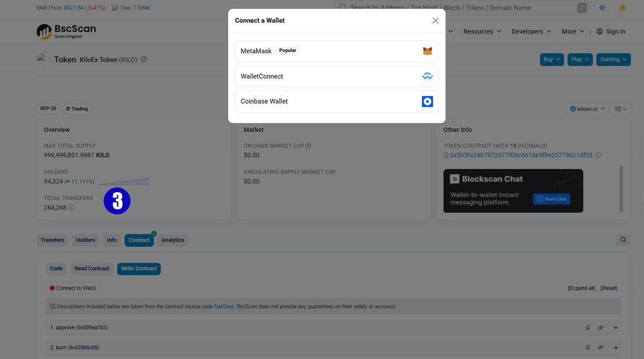644x359 pixels.
Task: Click the slash shortcut key icon in search bar
Action: 582,8
